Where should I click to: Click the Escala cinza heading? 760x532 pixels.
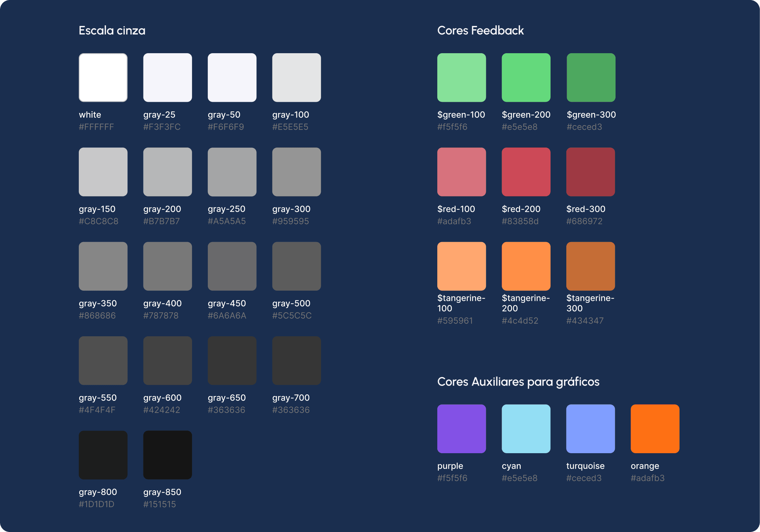click(112, 31)
